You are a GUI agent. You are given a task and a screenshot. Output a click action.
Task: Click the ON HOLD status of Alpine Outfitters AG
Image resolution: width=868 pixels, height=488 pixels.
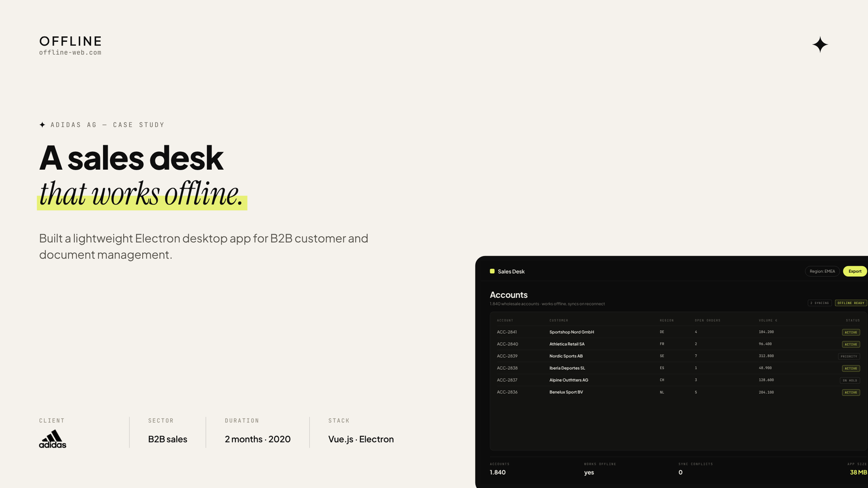coord(850,380)
